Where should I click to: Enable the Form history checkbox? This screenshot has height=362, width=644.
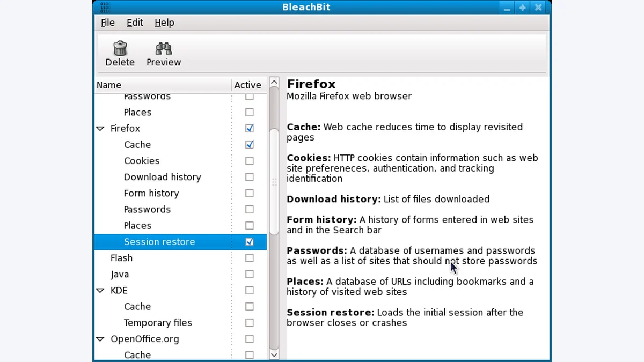[250, 193]
